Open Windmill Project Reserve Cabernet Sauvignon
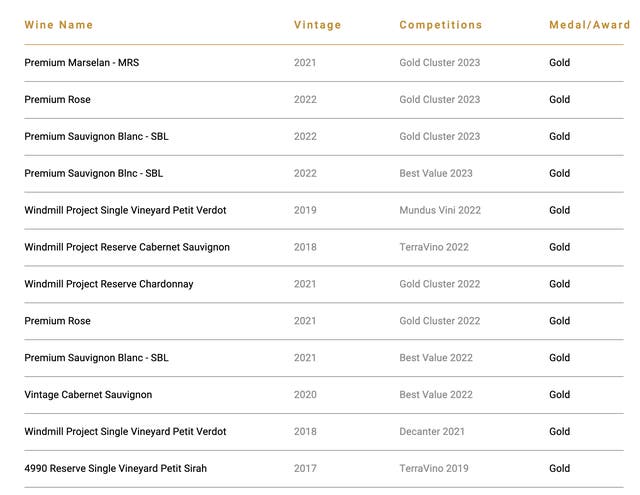640x495 pixels. (x=127, y=247)
